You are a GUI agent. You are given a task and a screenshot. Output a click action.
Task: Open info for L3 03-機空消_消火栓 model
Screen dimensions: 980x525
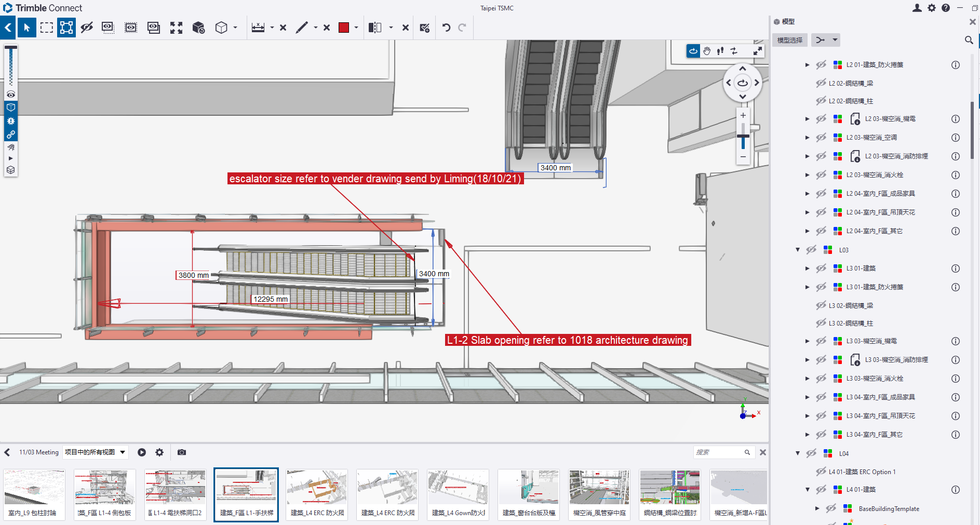tap(955, 379)
